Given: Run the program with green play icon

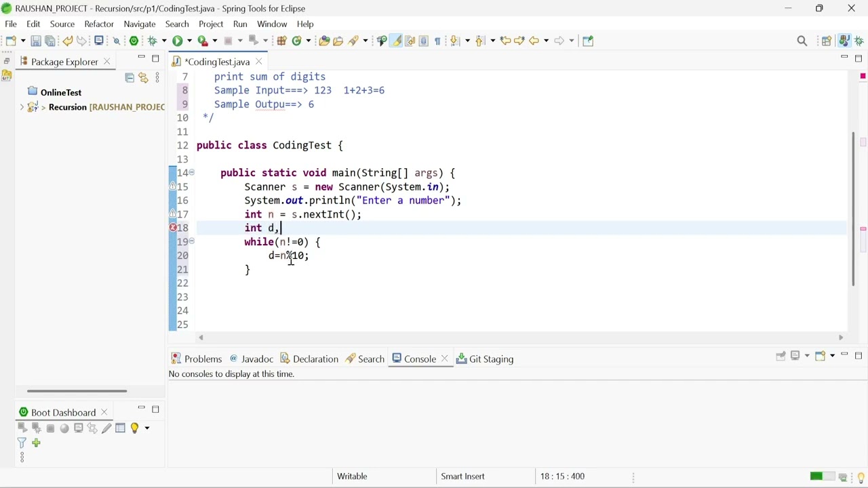Looking at the screenshot, I should coord(177,41).
